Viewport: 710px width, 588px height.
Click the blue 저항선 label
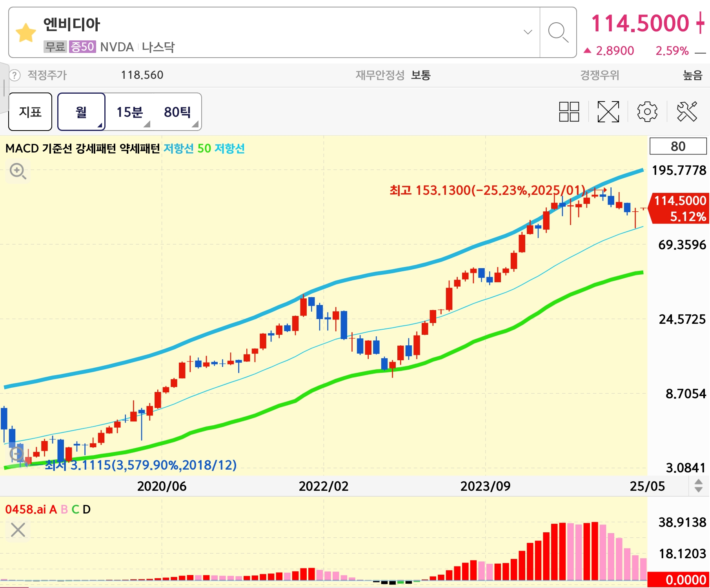[178, 148]
